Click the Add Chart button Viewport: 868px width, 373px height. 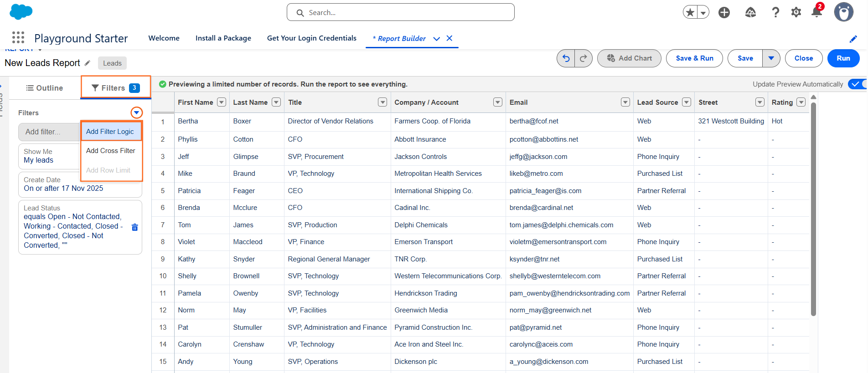[x=629, y=58]
